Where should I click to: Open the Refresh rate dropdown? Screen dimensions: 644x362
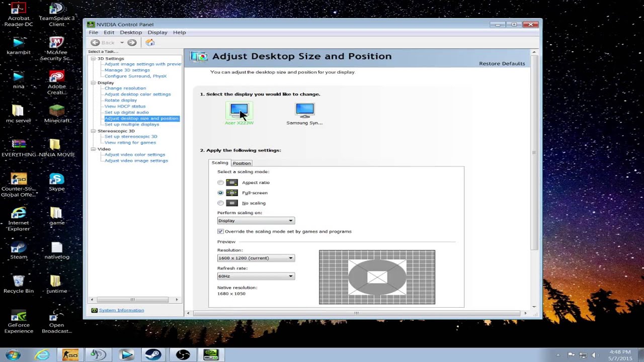click(256, 276)
